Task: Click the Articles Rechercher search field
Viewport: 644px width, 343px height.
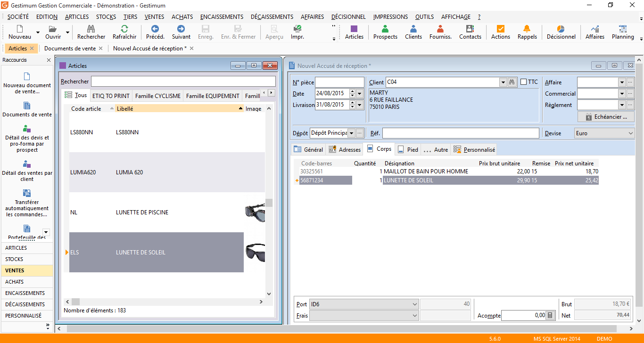Action: pos(183,82)
